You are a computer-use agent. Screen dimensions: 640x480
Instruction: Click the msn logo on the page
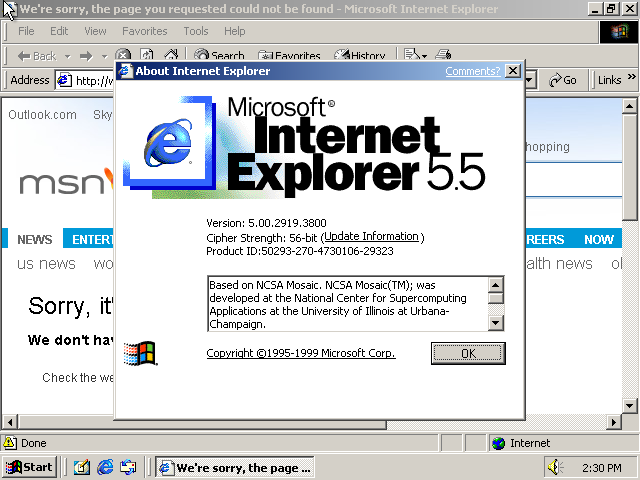point(65,181)
